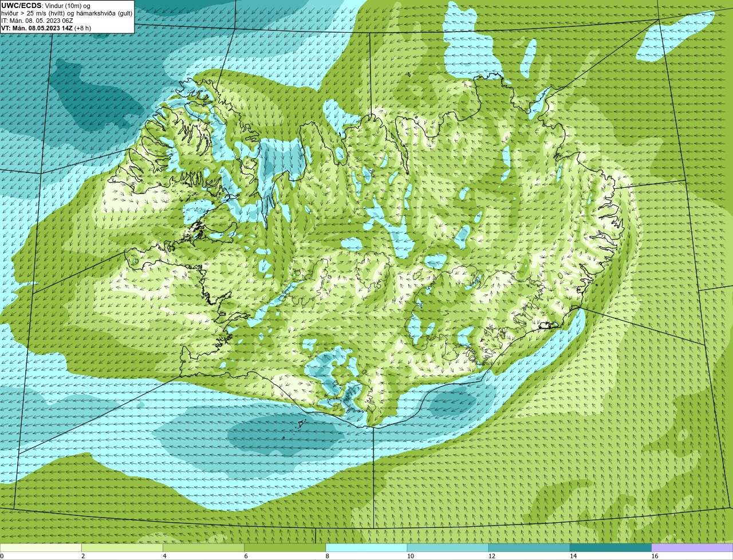Viewport: 733px width, 560px height.
Task: Click the light cyan 8–10 legend swatch
Action: click(x=366, y=548)
